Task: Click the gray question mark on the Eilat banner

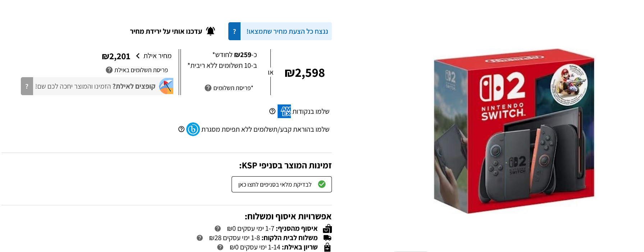Action: pos(27,86)
